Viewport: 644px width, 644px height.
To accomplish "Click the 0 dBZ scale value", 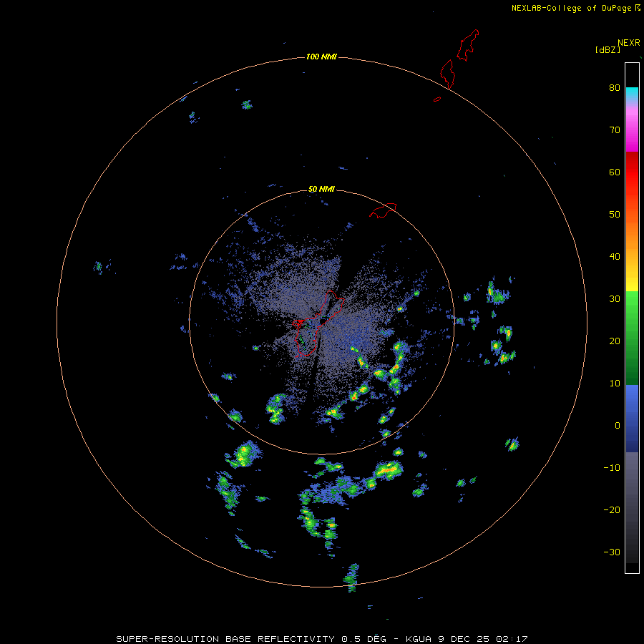I will [618, 426].
